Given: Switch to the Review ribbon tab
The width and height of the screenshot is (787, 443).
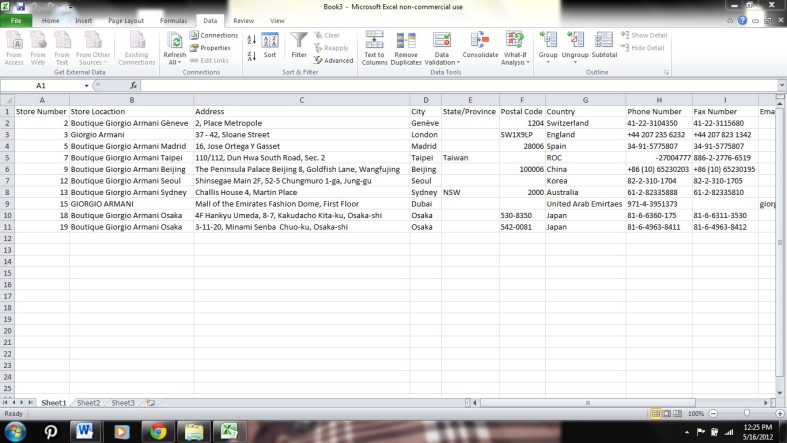Looking at the screenshot, I should click(x=243, y=21).
